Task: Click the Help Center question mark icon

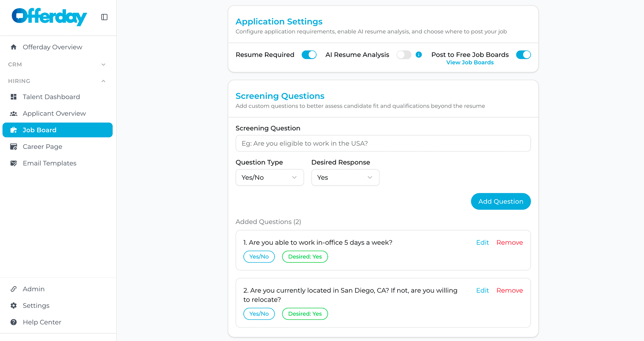Action: tap(13, 322)
